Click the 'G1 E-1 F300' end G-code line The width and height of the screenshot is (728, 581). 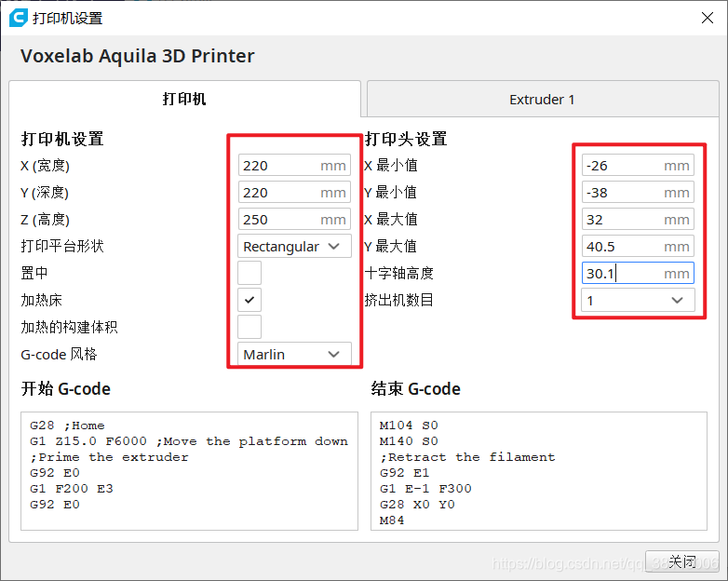tap(425, 489)
